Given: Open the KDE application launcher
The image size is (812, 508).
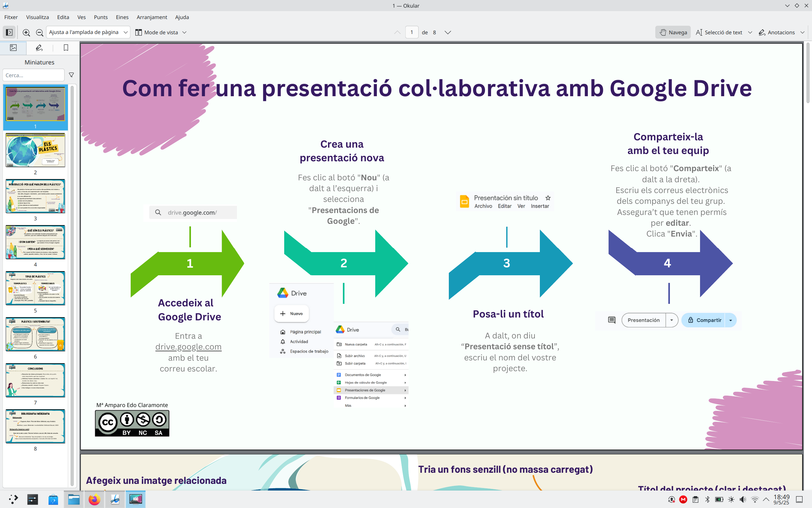Looking at the screenshot, I should pyautogui.click(x=13, y=499).
